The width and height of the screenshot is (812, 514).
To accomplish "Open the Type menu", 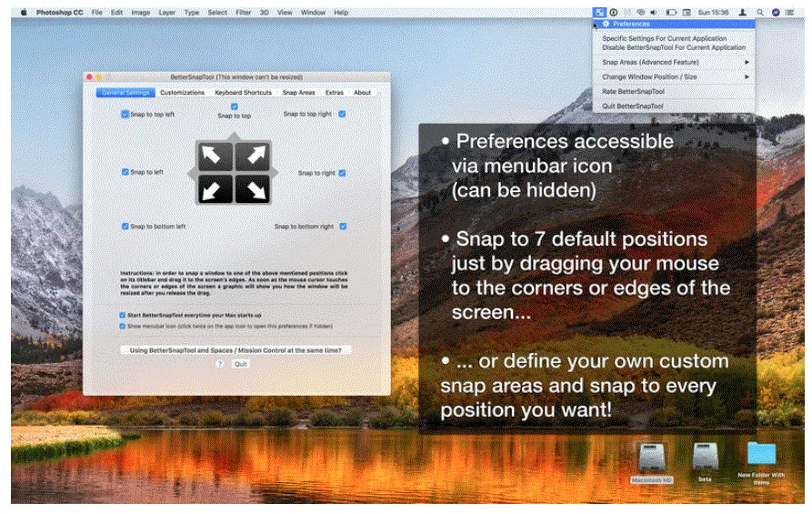I will [192, 13].
